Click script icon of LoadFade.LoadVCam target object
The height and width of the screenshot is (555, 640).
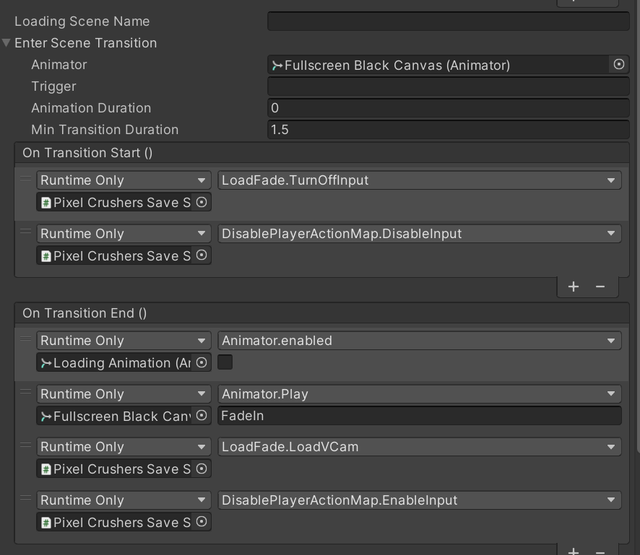[46, 469]
